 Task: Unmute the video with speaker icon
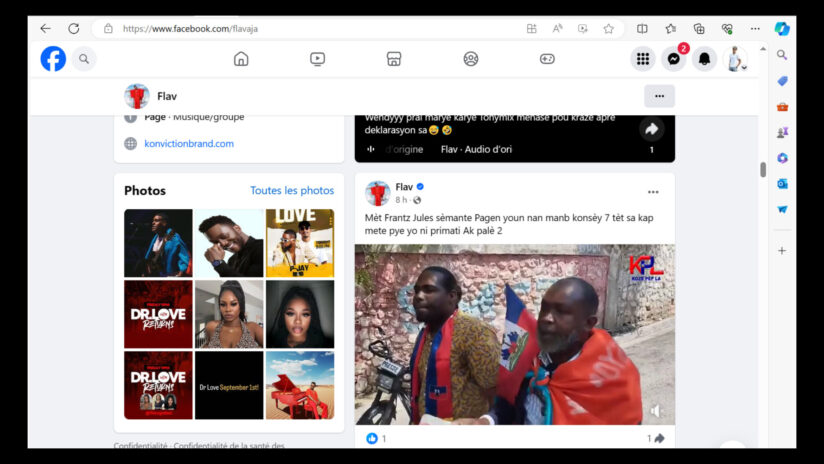point(655,410)
